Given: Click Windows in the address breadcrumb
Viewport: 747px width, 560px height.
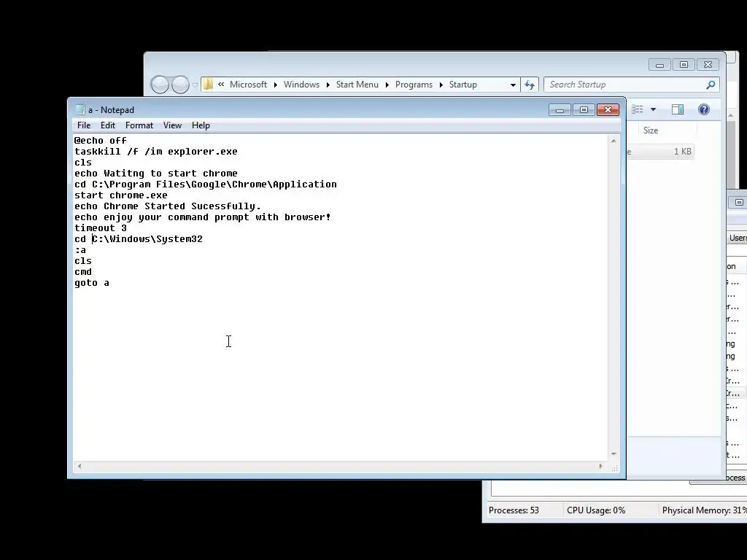Looking at the screenshot, I should tap(301, 85).
